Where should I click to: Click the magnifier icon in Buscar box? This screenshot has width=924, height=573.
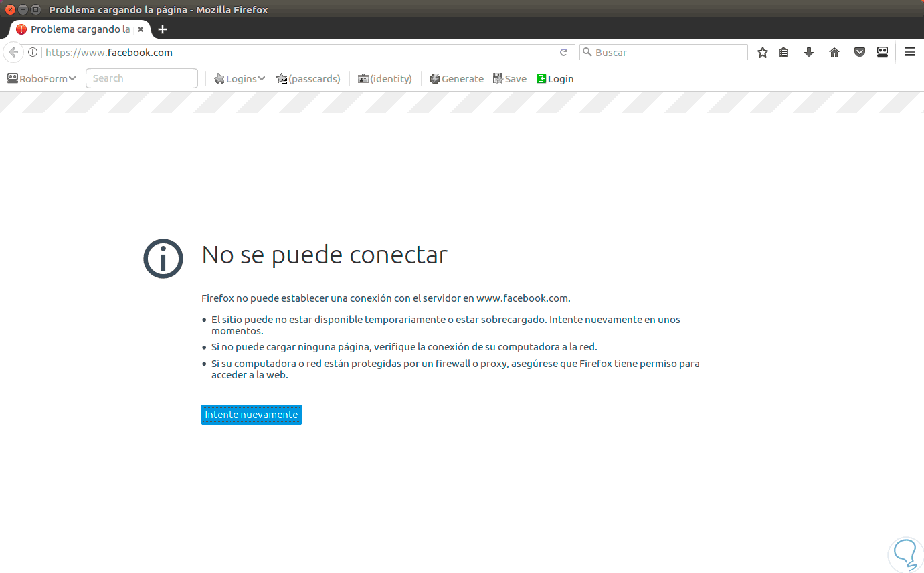[587, 52]
